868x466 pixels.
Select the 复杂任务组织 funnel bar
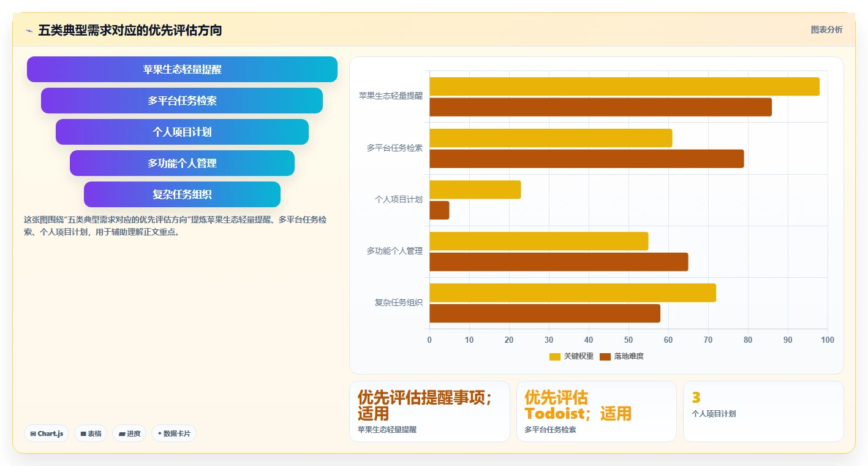coord(182,194)
